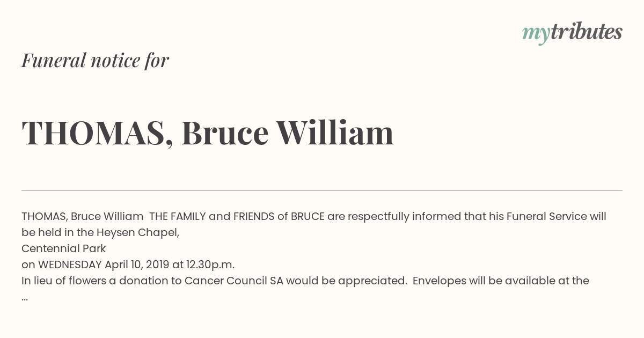Expand truncated notice via trailing ellipsis
The width and height of the screenshot is (644, 338).
(25, 298)
